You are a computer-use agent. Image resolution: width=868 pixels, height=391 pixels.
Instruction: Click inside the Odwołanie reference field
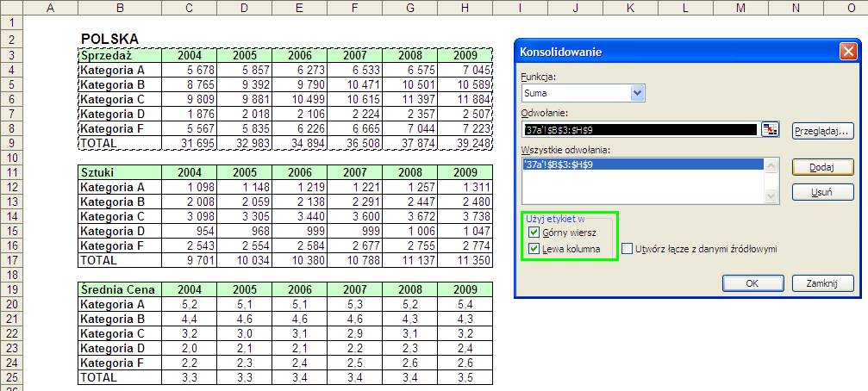[640, 130]
